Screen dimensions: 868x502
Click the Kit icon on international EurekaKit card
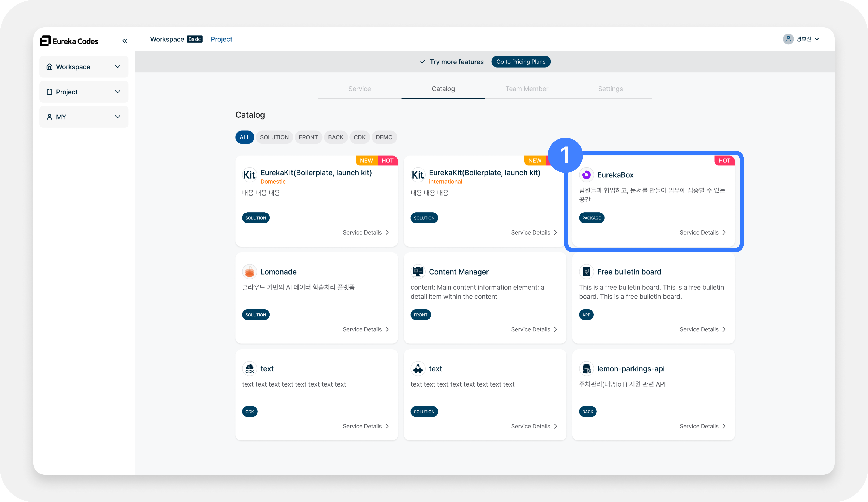pyautogui.click(x=418, y=175)
